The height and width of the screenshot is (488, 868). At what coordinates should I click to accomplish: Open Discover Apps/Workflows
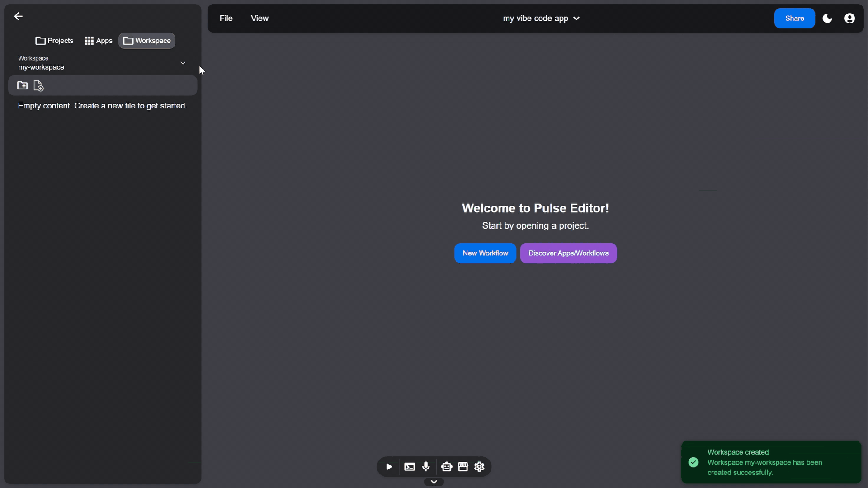coord(568,253)
